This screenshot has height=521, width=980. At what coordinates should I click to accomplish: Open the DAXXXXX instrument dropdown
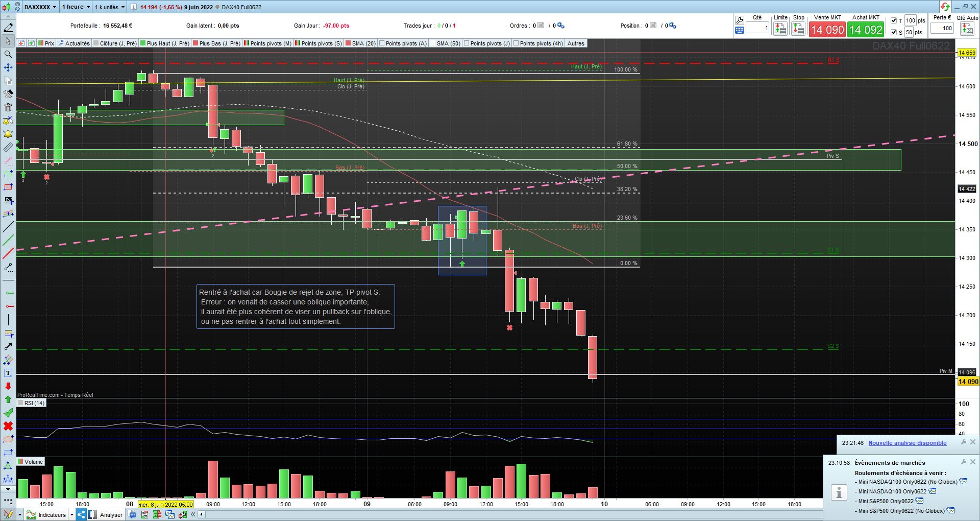point(40,7)
